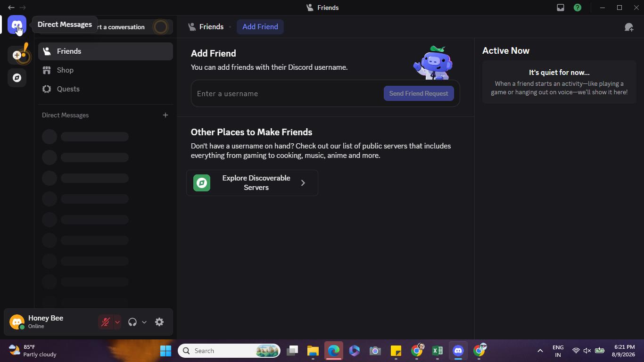Click New Group DM icon top right
This screenshot has height=362, width=644.
click(629, 27)
